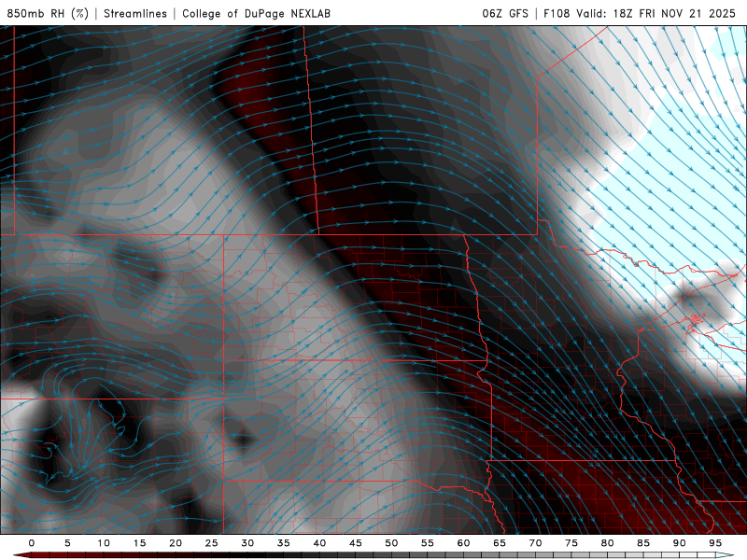The width and height of the screenshot is (747, 560).
Task: Click the "95" value on color scale
Action: [x=715, y=543]
